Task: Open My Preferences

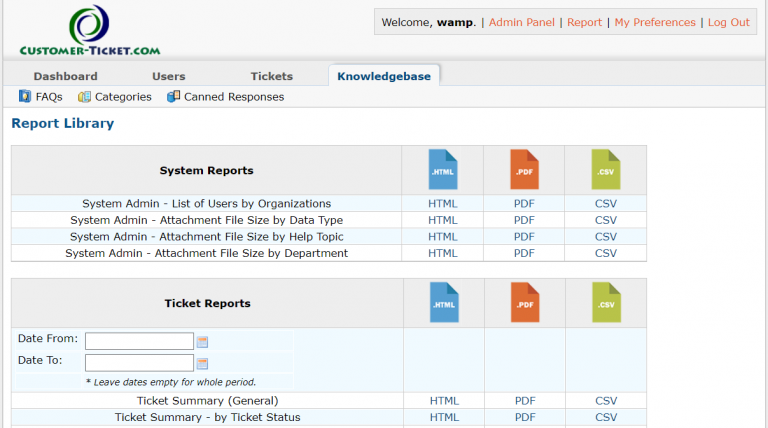Action: click(655, 23)
